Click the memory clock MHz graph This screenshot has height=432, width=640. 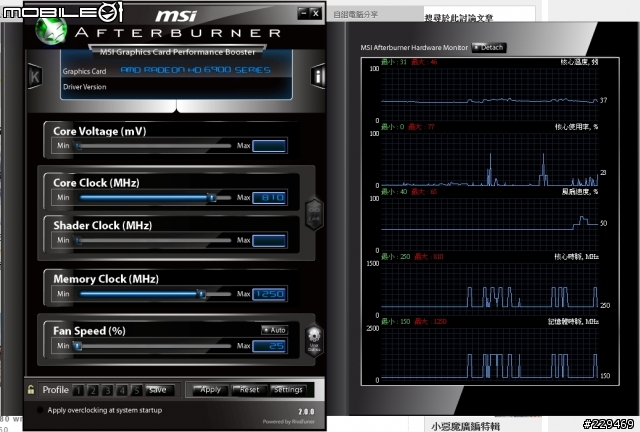[490, 354]
